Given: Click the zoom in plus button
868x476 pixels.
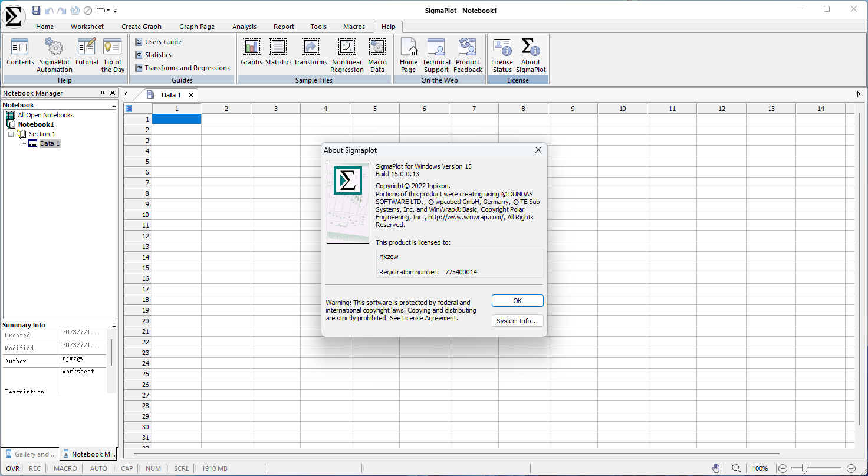Looking at the screenshot, I should (851, 468).
